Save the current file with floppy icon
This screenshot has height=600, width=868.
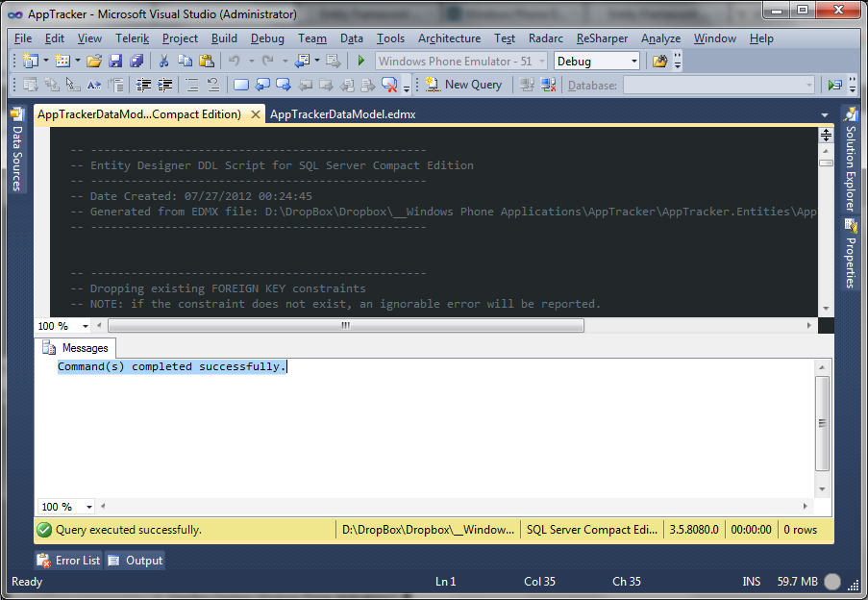[115, 61]
